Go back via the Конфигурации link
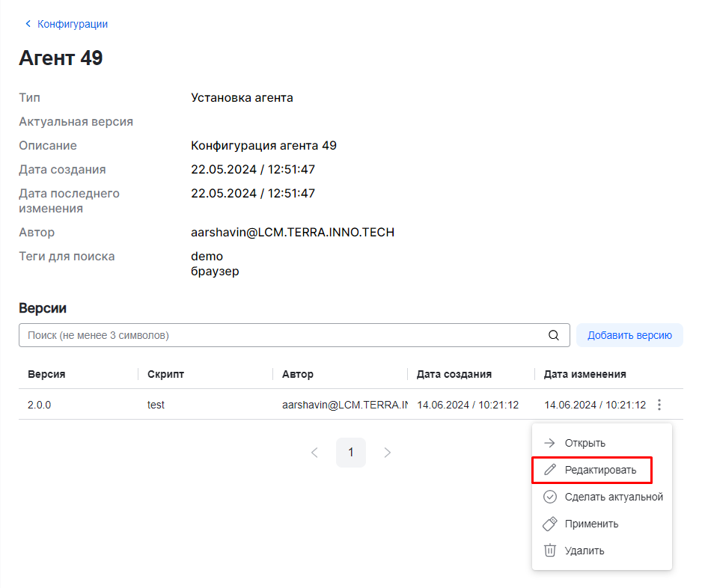This screenshot has height=588, width=705. tap(73, 24)
